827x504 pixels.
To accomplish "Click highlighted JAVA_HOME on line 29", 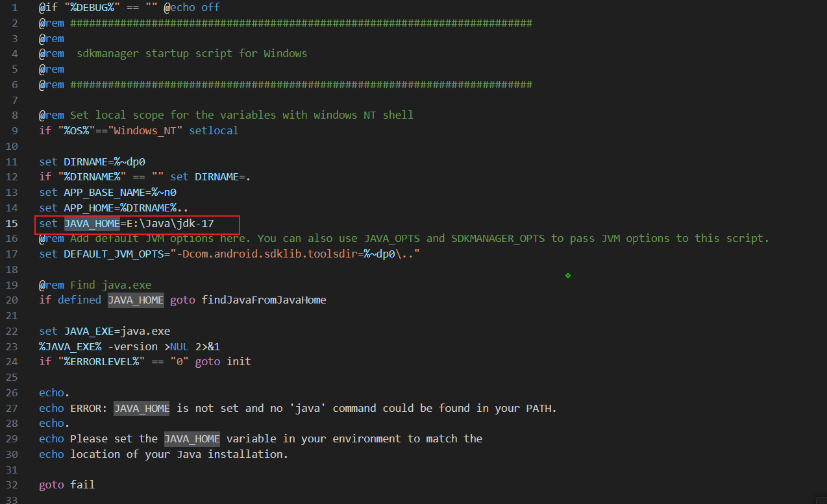I will tap(191, 438).
